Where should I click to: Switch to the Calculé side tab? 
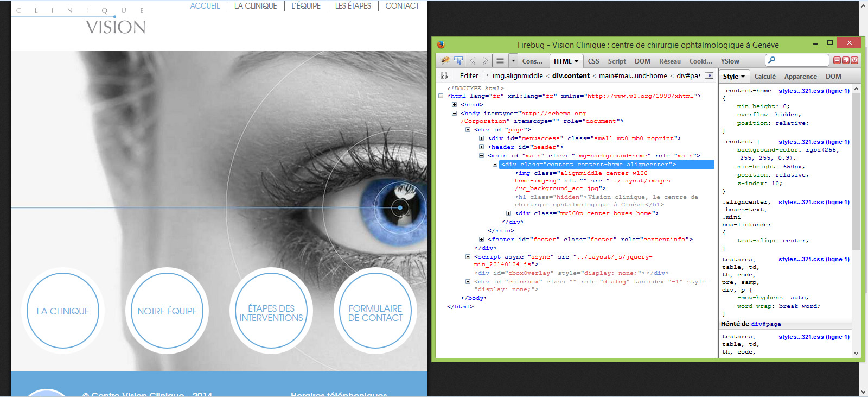(765, 77)
